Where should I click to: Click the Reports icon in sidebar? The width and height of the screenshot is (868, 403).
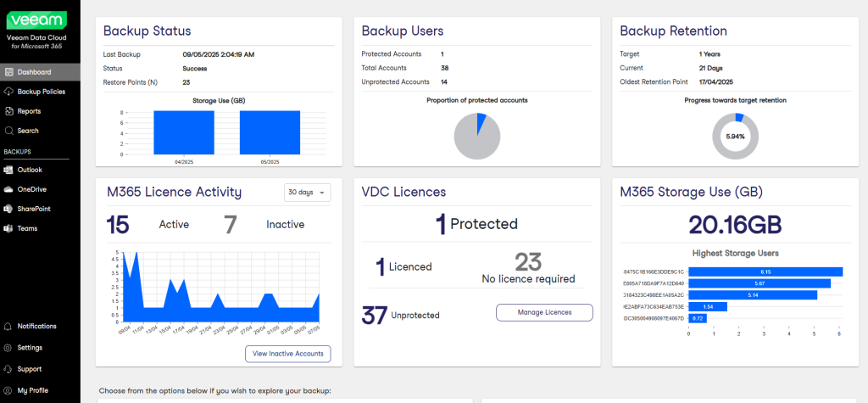click(x=8, y=111)
